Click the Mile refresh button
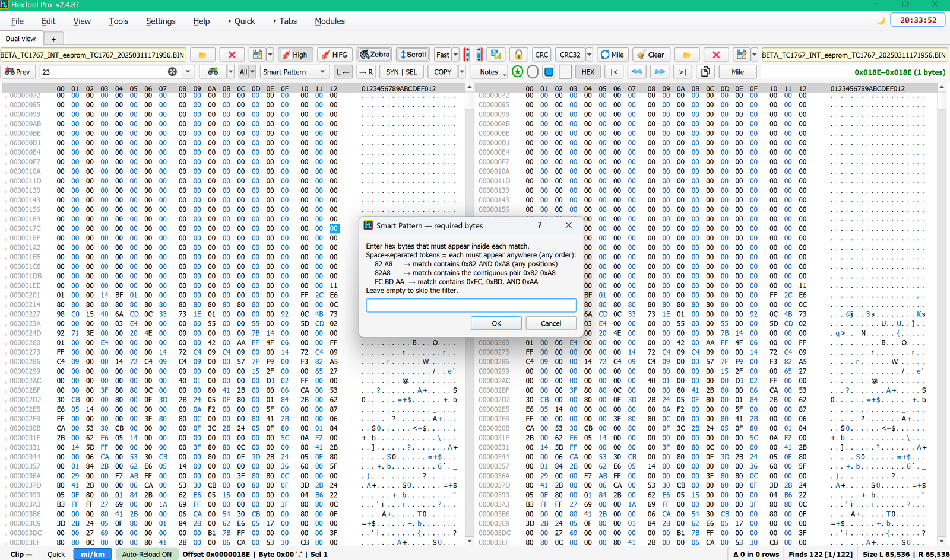Image resolution: width=950 pixels, height=560 pixels. coord(612,55)
